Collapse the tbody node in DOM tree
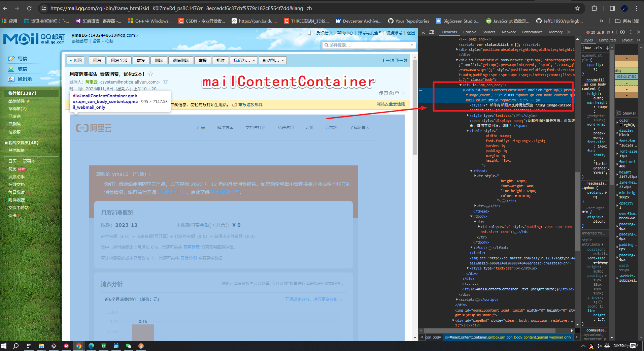This screenshot has height=351, width=644. point(471,217)
